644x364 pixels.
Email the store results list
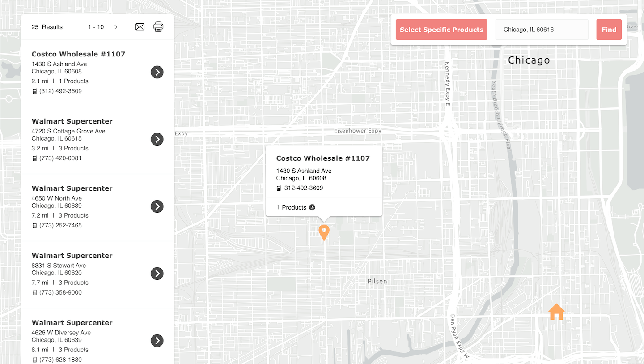point(140,27)
